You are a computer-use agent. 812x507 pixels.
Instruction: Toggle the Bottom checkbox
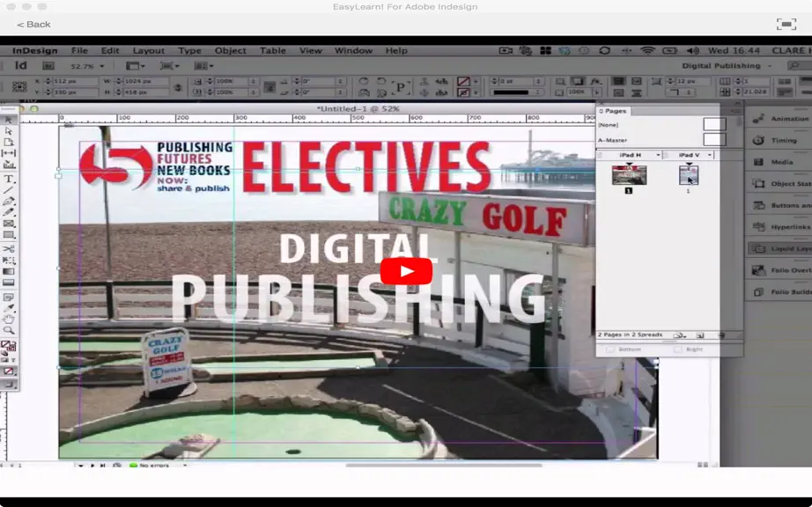click(x=610, y=349)
